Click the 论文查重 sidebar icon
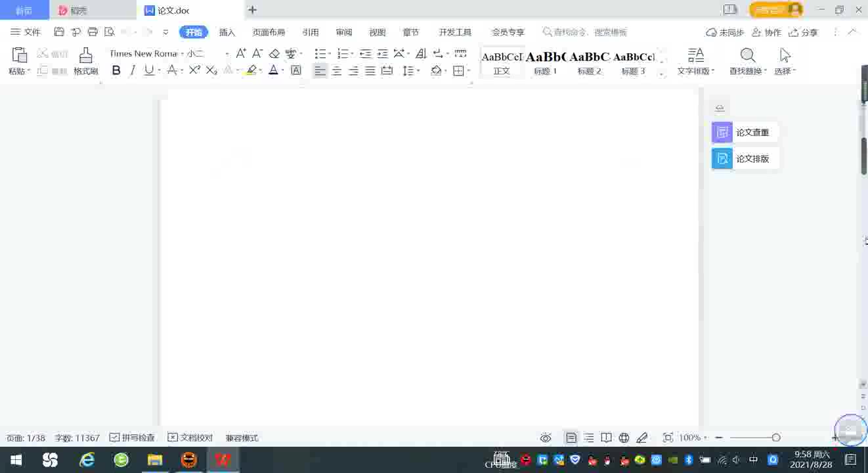This screenshot has width=868, height=473. pyautogui.click(x=722, y=132)
